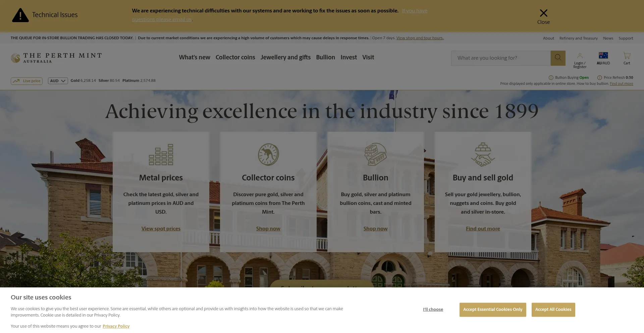Click the Perth Mint swan logo
The height and width of the screenshot is (333, 644).
point(15,58)
